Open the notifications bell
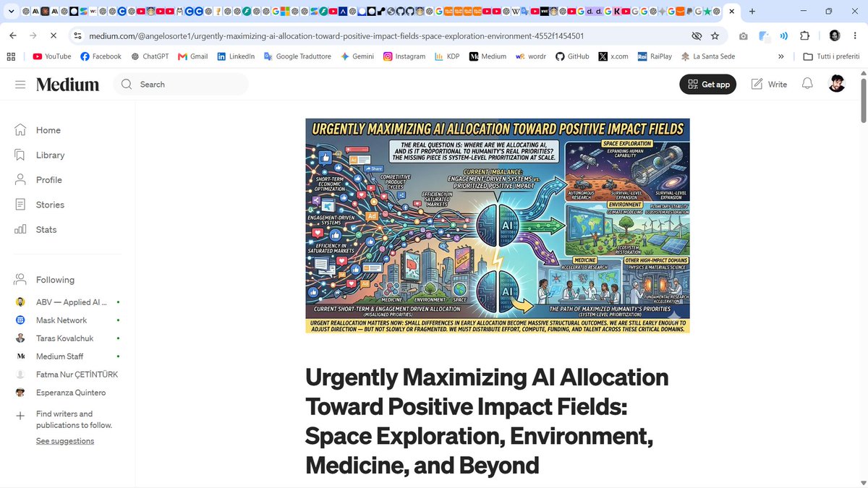Viewport: 868px width, 488px height. (x=807, y=85)
